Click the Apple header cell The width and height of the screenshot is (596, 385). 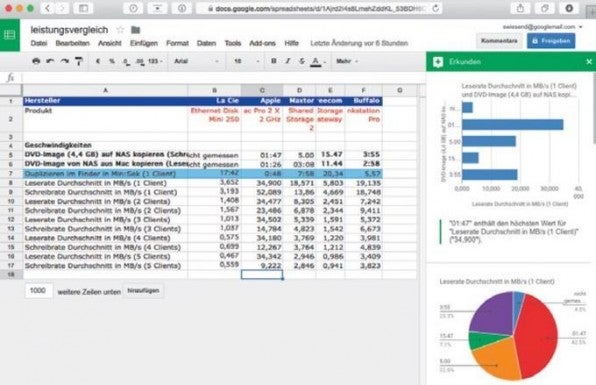coord(262,101)
